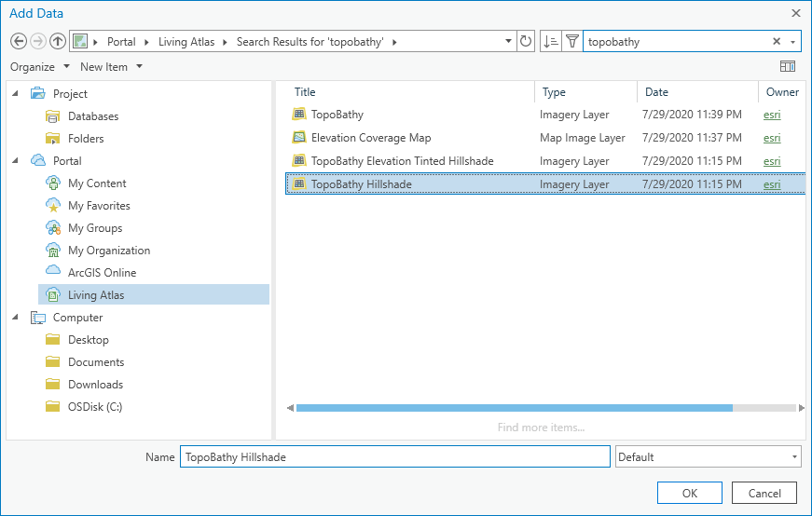This screenshot has width=812, height=516.
Task: Open the sort options button
Action: [550, 41]
